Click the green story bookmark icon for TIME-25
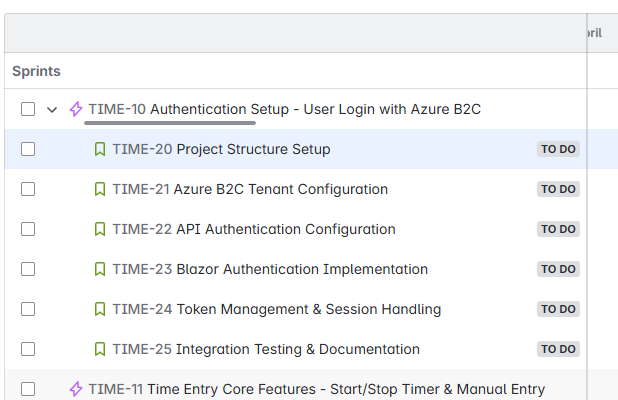 (x=100, y=349)
